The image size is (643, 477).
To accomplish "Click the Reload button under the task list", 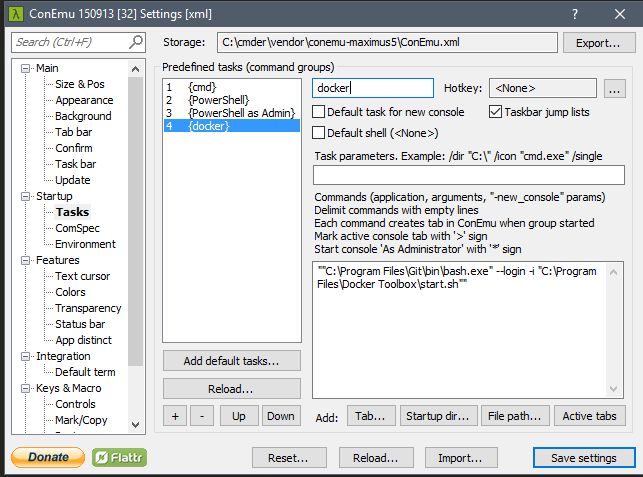I will pyautogui.click(x=232, y=388).
